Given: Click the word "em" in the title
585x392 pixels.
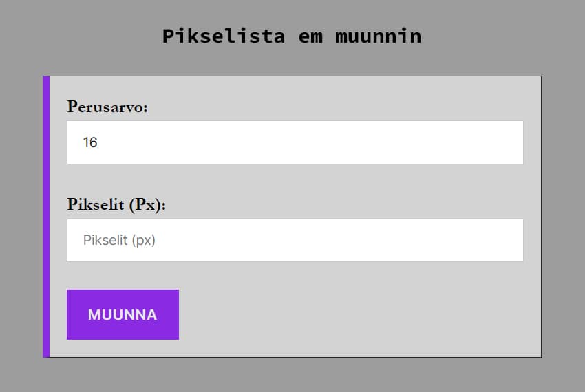Looking at the screenshot, I should pyautogui.click(x=310, y=36).
